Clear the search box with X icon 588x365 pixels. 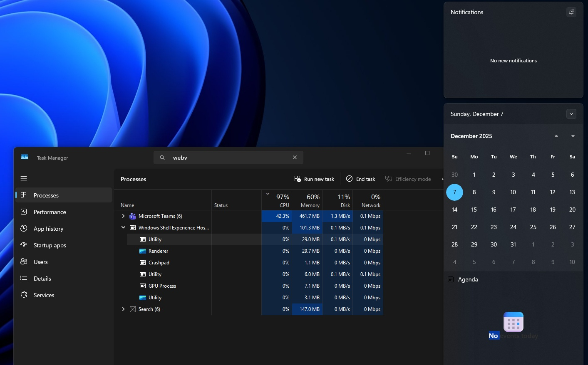tap(295, 158)
